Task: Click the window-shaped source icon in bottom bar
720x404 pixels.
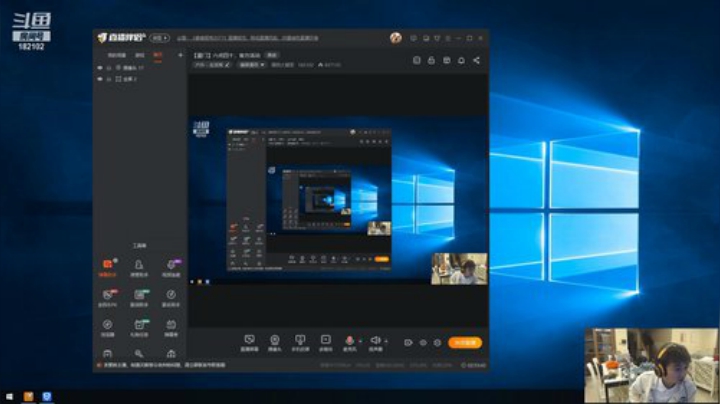Action: pos(326,342)
